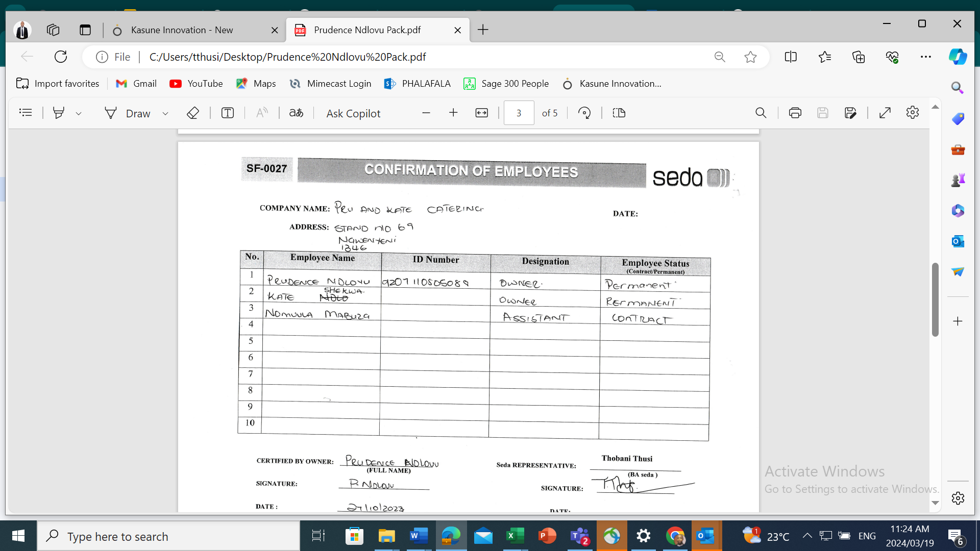Toggle Page view layout button

point(619,113)
